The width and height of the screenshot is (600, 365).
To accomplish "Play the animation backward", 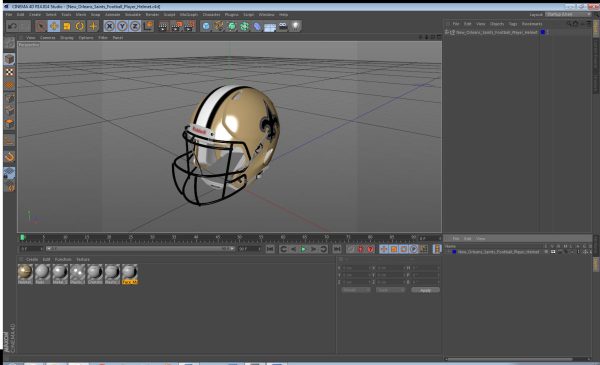I will tap(293, 249).
